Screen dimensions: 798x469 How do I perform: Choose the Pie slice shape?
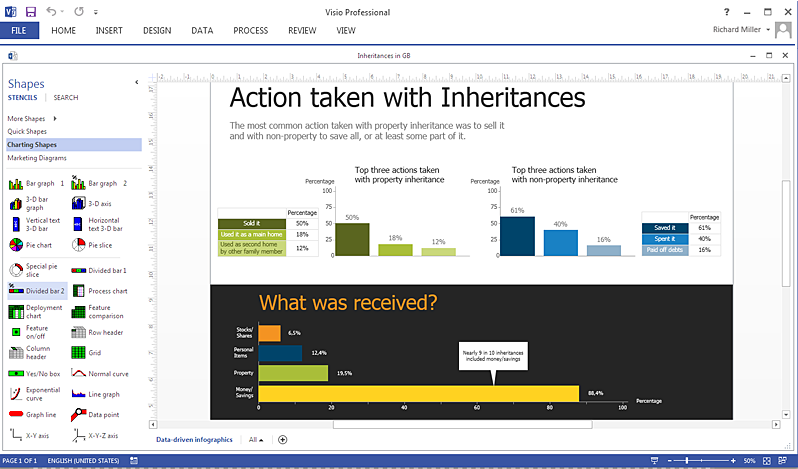pyautogui.click(x=92, y=245)
